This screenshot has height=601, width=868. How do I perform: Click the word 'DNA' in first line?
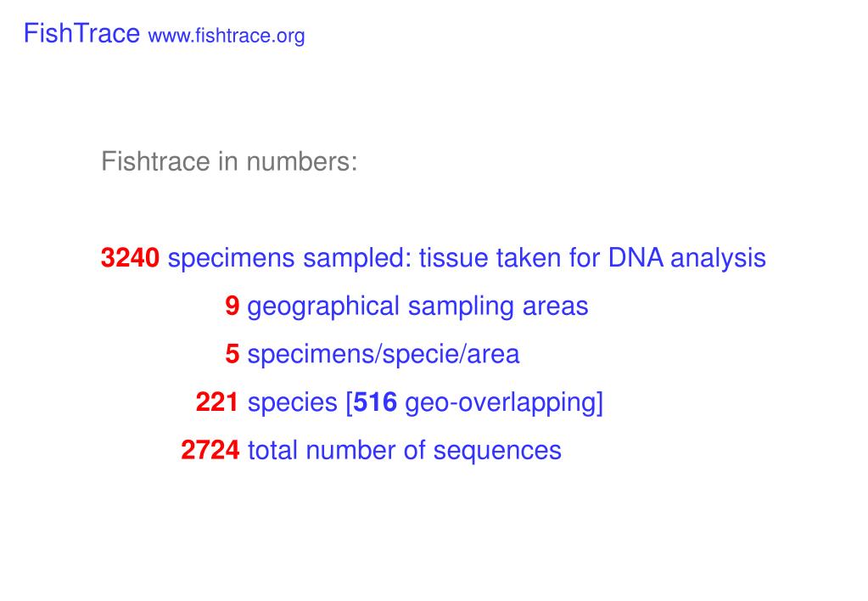pyautogui.click(x=636, y=257)
